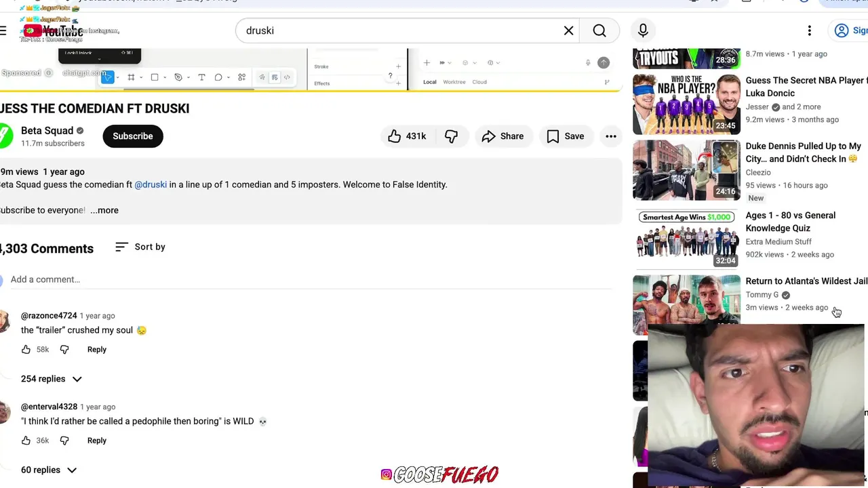Click the ad's text T tool icon
Viewport: 868px width, 488px height.
[x=201, y=77]
